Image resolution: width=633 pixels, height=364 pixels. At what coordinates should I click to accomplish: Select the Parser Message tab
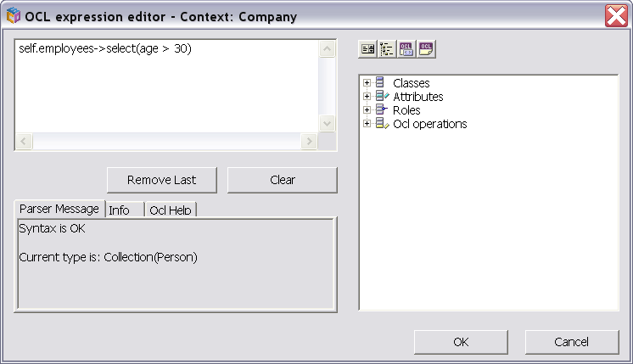point(59,209)
